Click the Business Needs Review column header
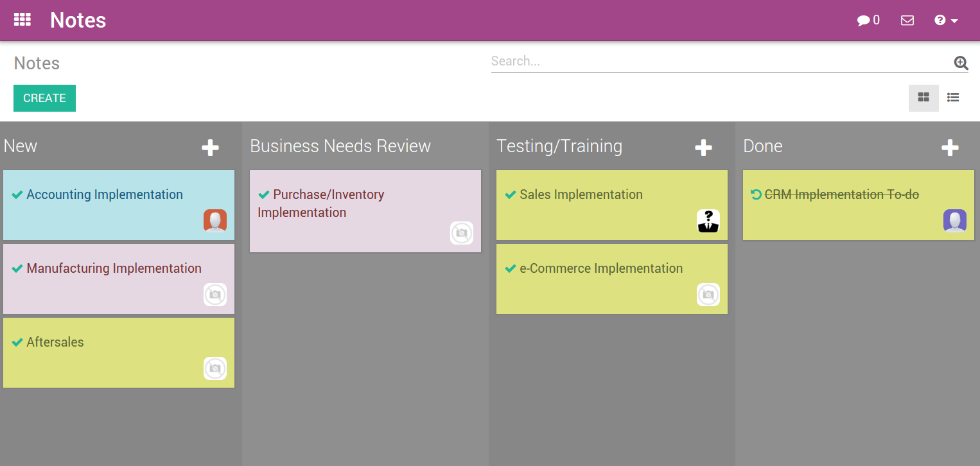 pos(340,146)
